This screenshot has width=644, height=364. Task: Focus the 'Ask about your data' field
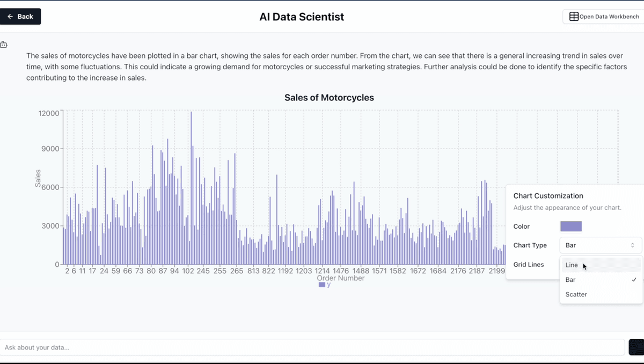pos(311,347)
